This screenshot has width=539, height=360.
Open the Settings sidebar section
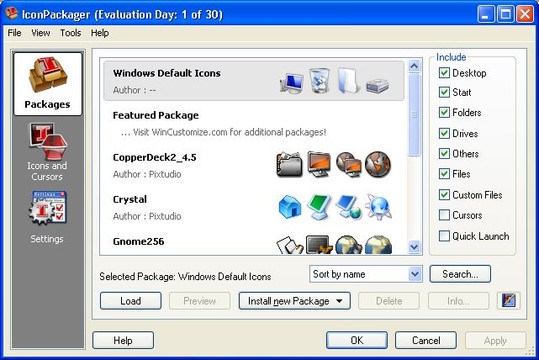(47, 217)
